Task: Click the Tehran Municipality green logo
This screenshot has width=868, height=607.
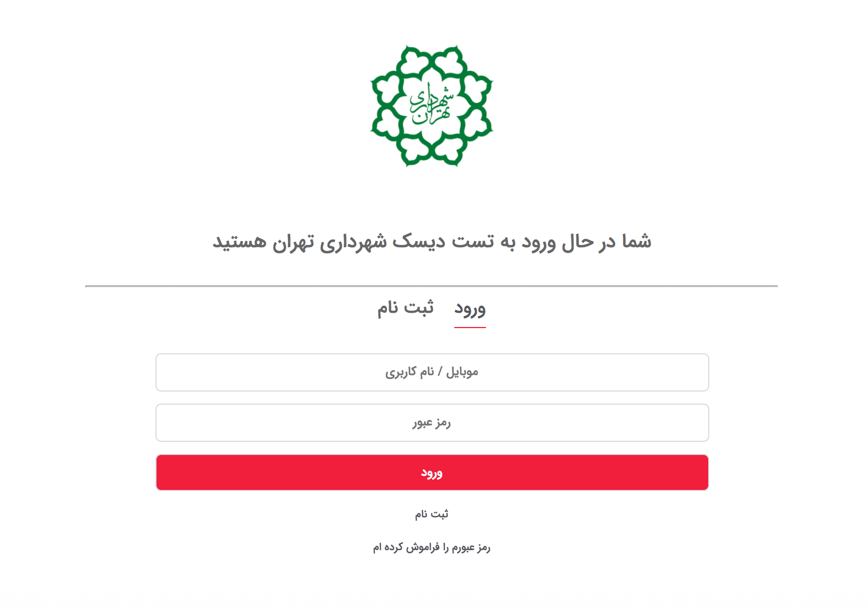Action: click(x=432, y=106)
